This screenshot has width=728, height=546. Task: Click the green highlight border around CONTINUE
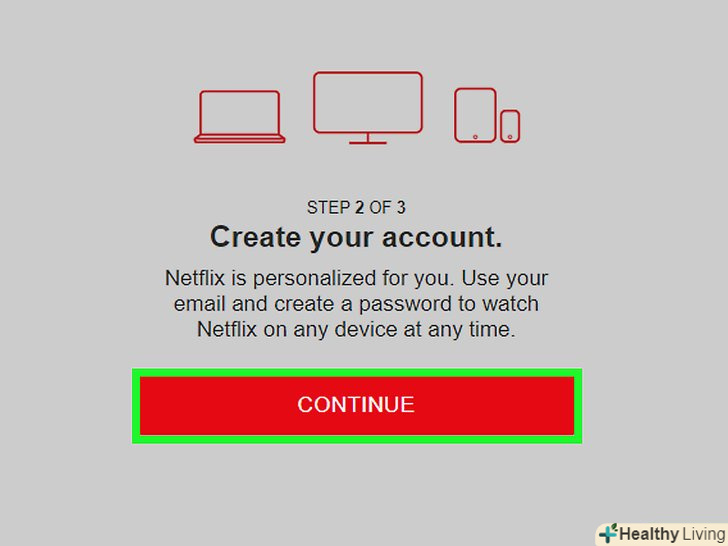point(357,372)
